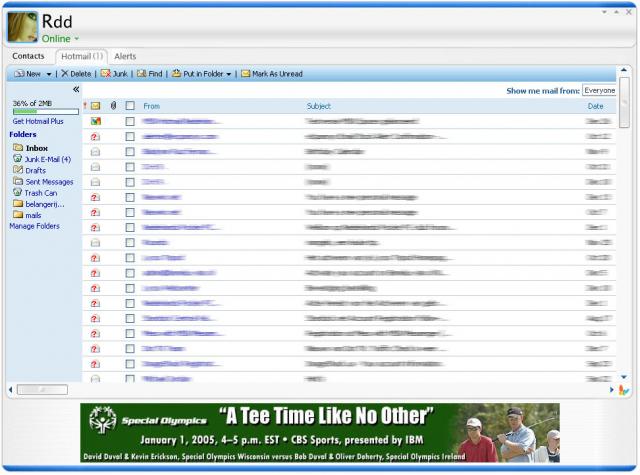Open the Inbox folder
The height and width of the screenshot is (475, 640).
[x=31, y=148]
